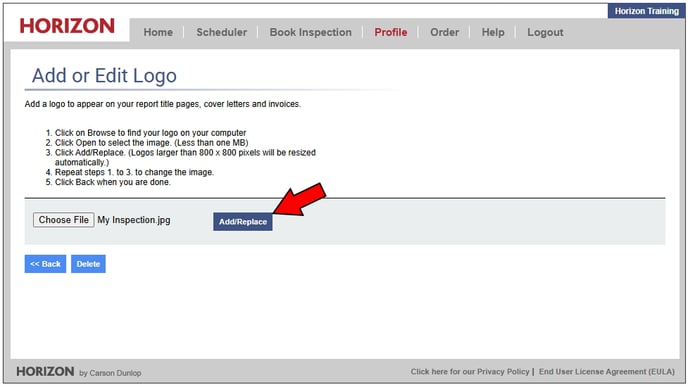Open the Privacy Policy link in footer

470,372
